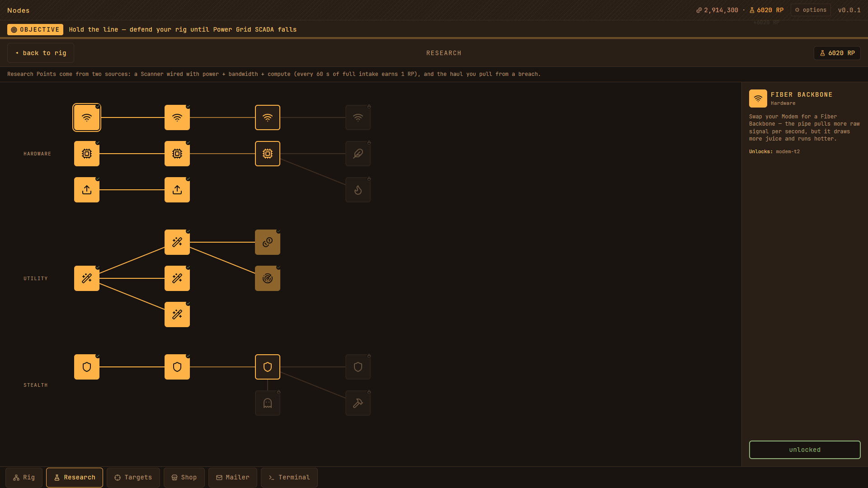
Task: Select the locked hammer stealth node
Action: click(x=358, y=403)
